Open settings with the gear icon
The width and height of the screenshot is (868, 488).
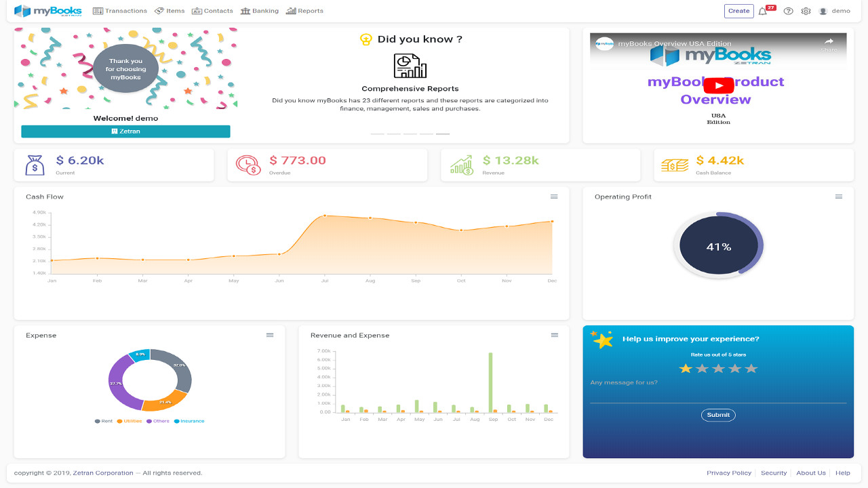[x=806, y=11]
